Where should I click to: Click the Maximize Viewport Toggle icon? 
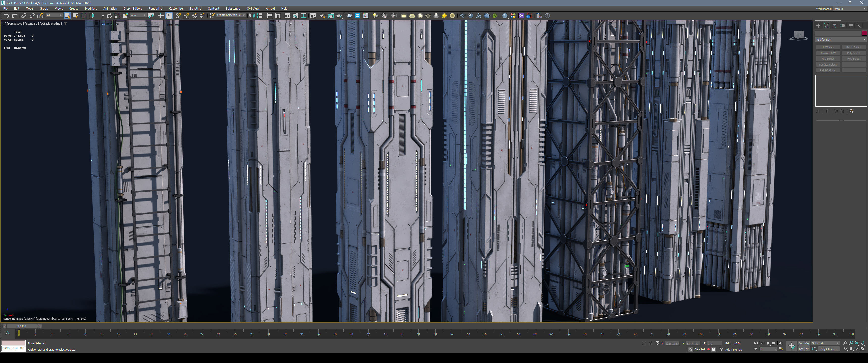point(863,349)
